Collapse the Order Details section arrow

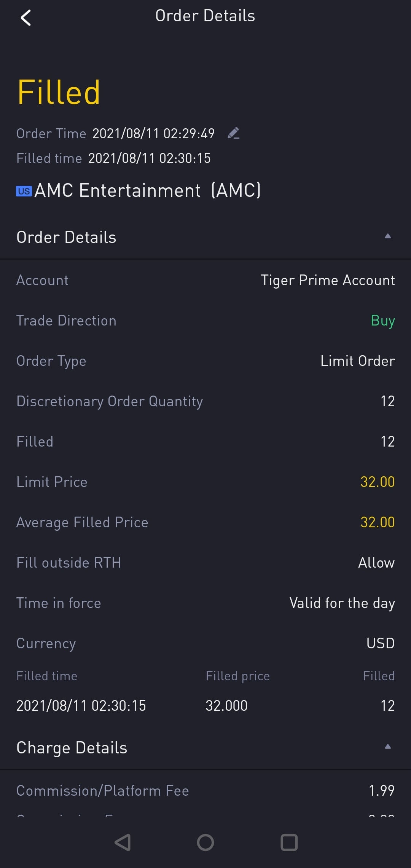tap(387, 236)
